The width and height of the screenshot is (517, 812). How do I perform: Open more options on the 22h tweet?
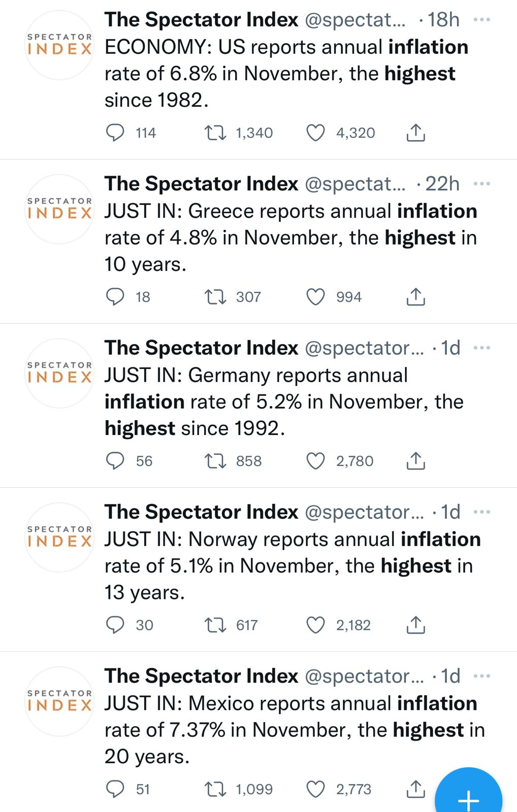[481, 184]
